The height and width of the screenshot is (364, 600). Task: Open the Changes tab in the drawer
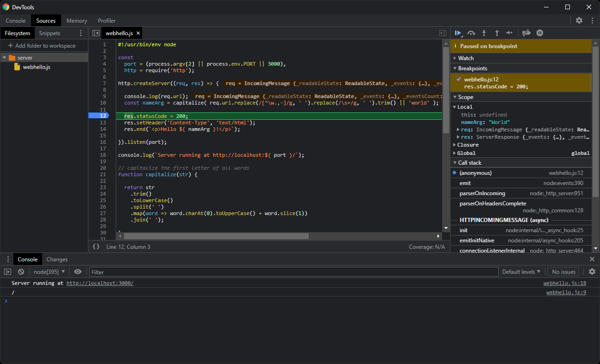coord(56,259)
